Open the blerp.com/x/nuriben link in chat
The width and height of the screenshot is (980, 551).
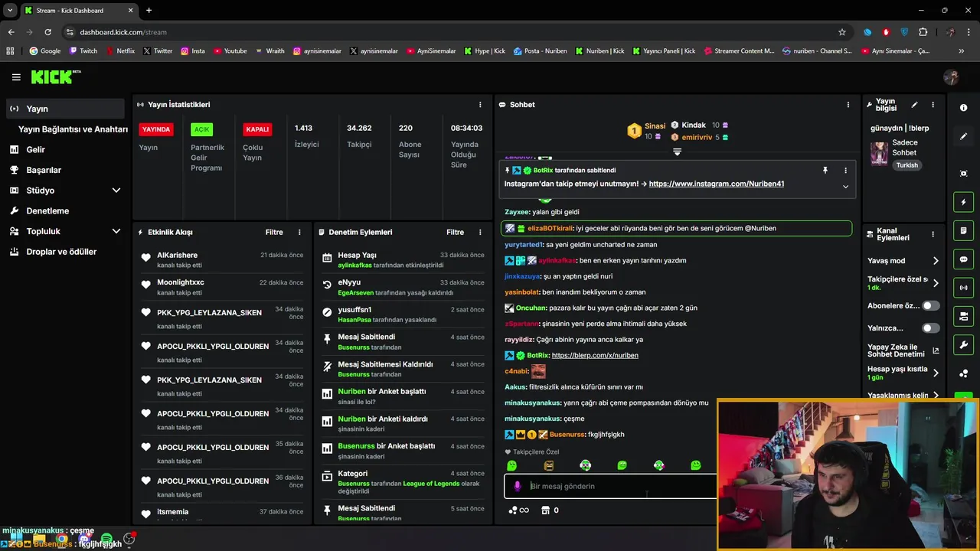pos(595,355)
